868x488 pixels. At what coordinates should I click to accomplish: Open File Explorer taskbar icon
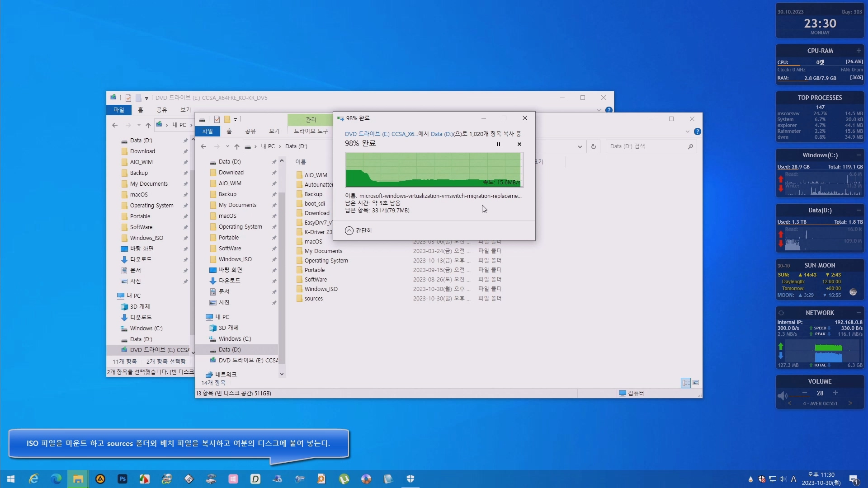pyautogui.click(x=78, y=479)
